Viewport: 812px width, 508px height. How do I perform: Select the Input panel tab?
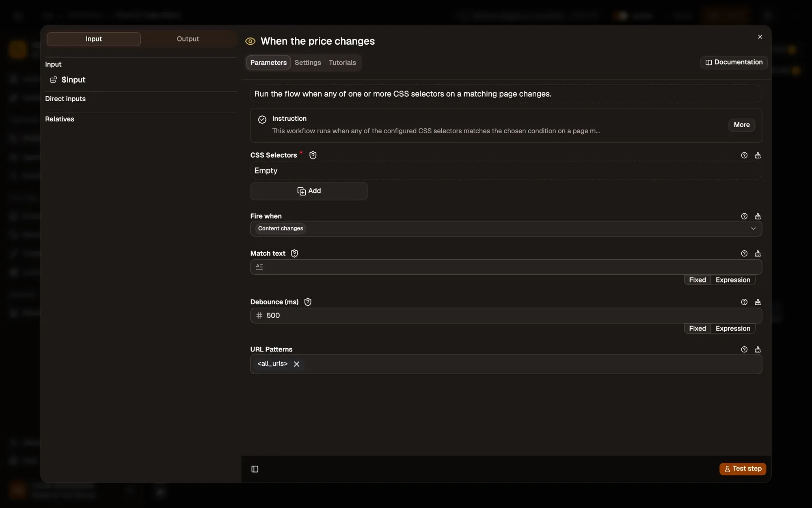coord(94,39)
